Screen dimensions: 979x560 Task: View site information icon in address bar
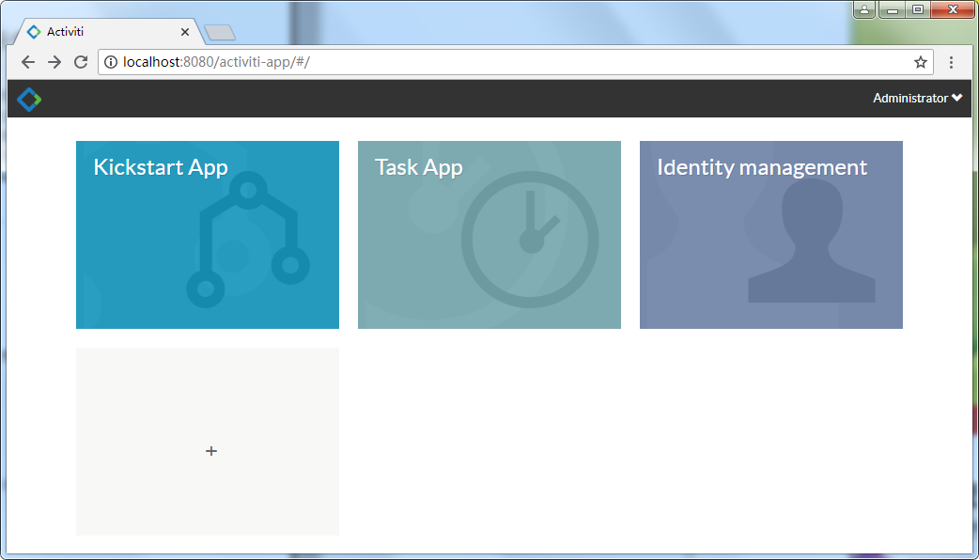pos(111,62)
